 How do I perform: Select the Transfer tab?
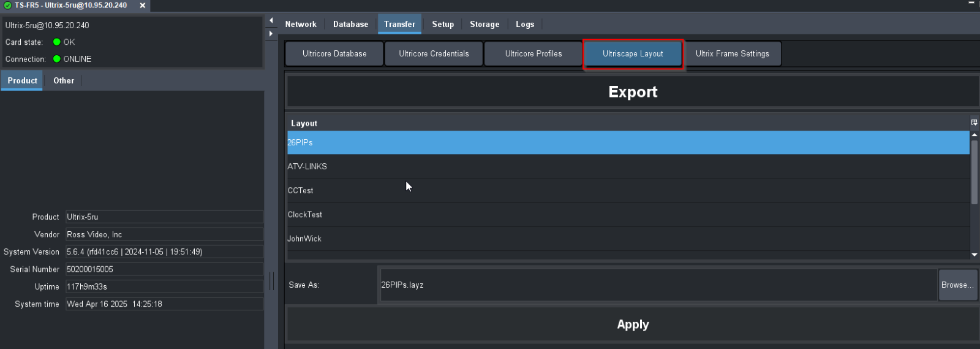399,24
